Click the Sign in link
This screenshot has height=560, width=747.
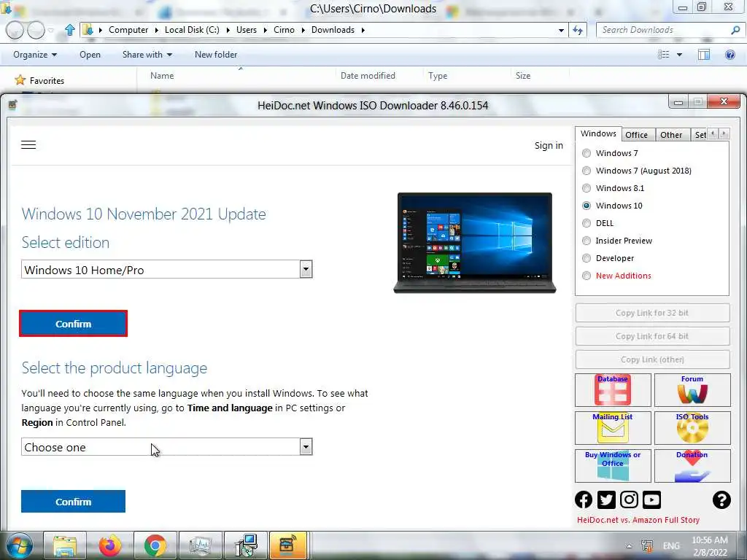549,145
